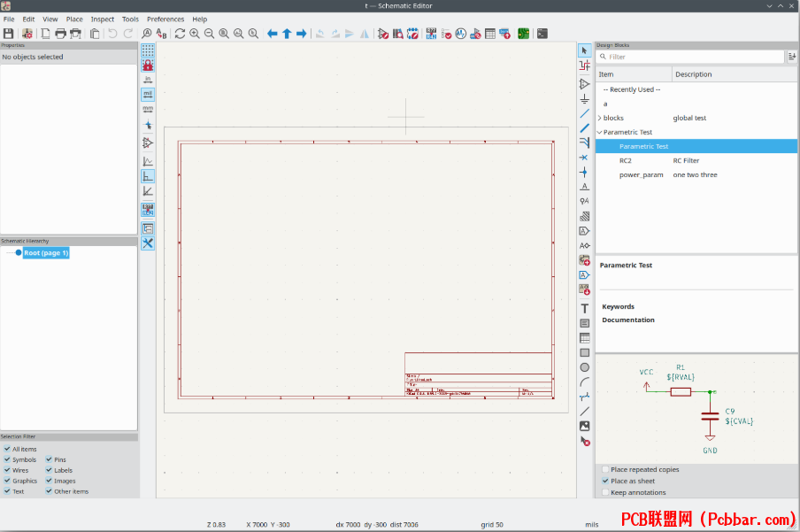Open Find and Replace icon
Viewport: 800px width, 532px height.
162,34
